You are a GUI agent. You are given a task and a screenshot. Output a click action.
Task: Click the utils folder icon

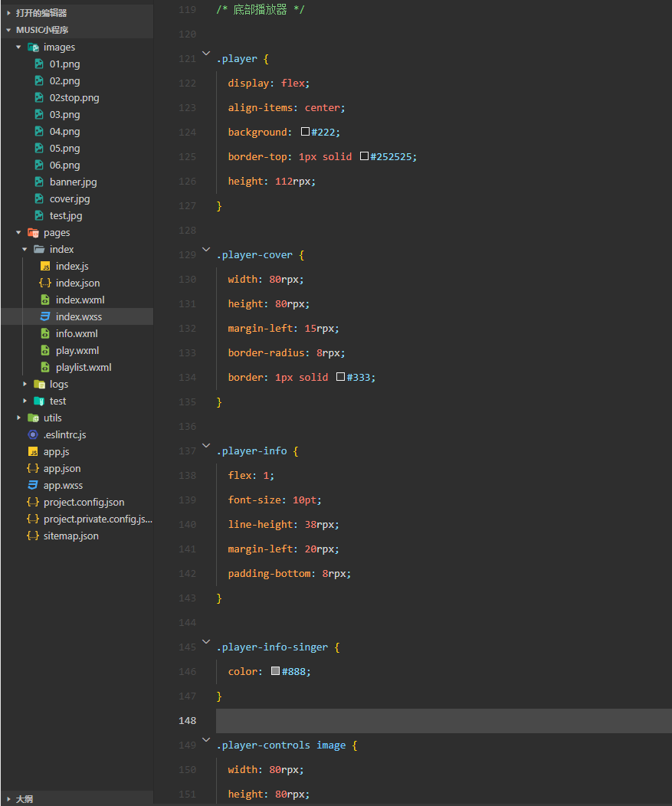[33, 418]
